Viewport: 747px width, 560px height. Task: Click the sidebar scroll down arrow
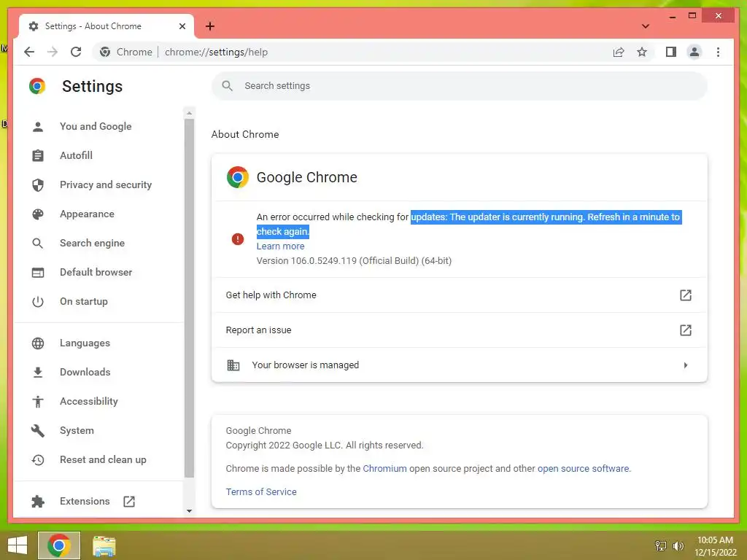coord(189,511)
